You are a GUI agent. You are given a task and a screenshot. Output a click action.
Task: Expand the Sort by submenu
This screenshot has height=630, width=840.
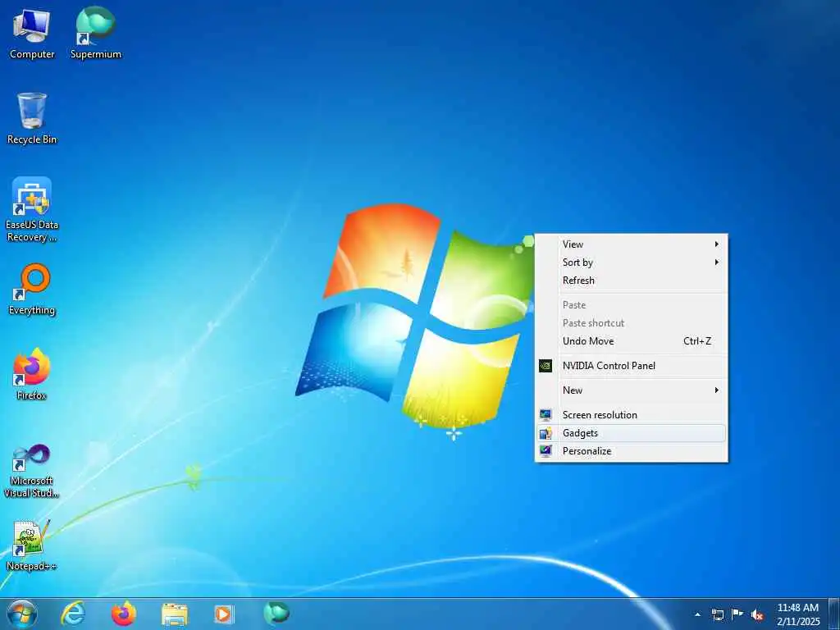[x=631, y=262]
